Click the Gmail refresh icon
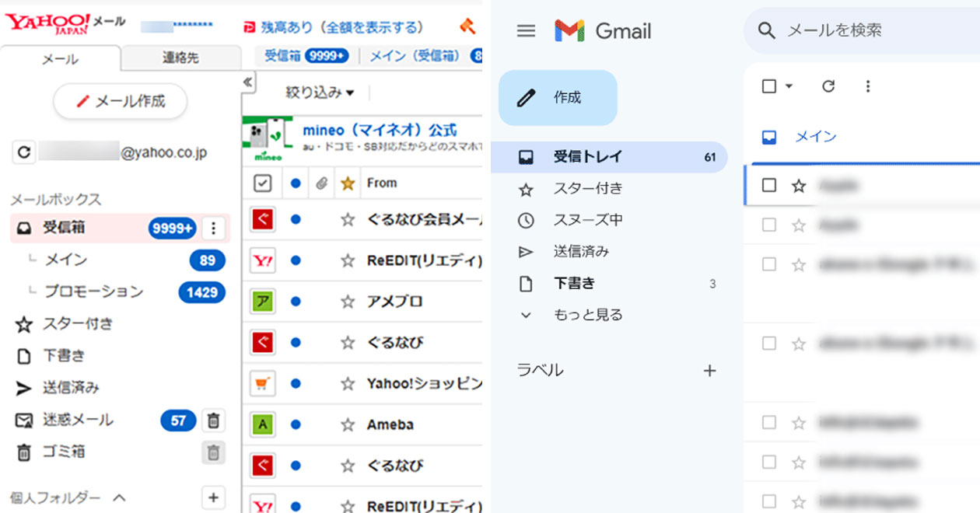 pyautogui.click(x=828, y=86)
